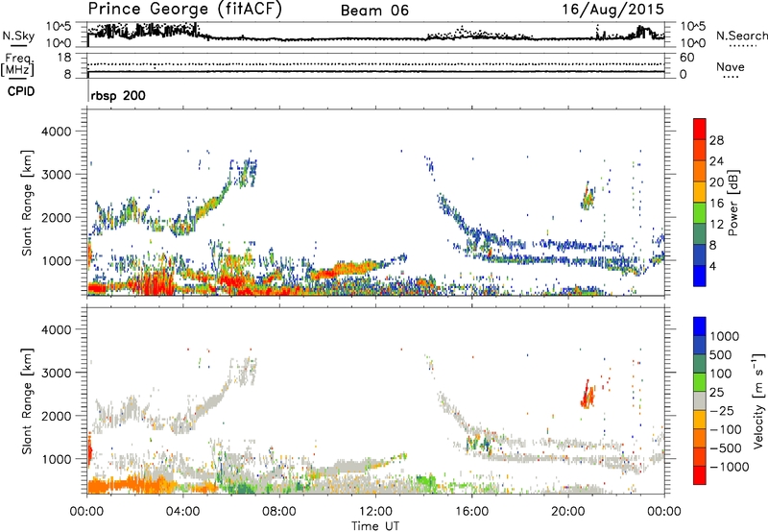Click the '500' tick on velocity colorbar
Viewport: 768px width, 532px height.
720,354
